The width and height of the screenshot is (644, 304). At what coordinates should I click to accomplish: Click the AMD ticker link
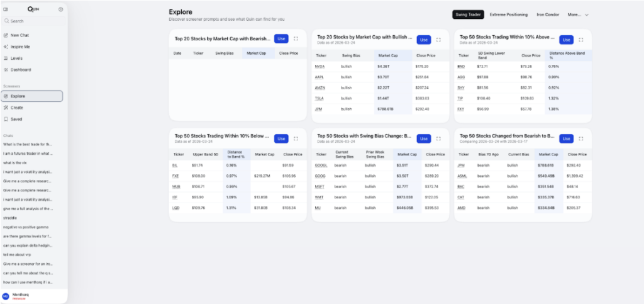pos(461,208)
